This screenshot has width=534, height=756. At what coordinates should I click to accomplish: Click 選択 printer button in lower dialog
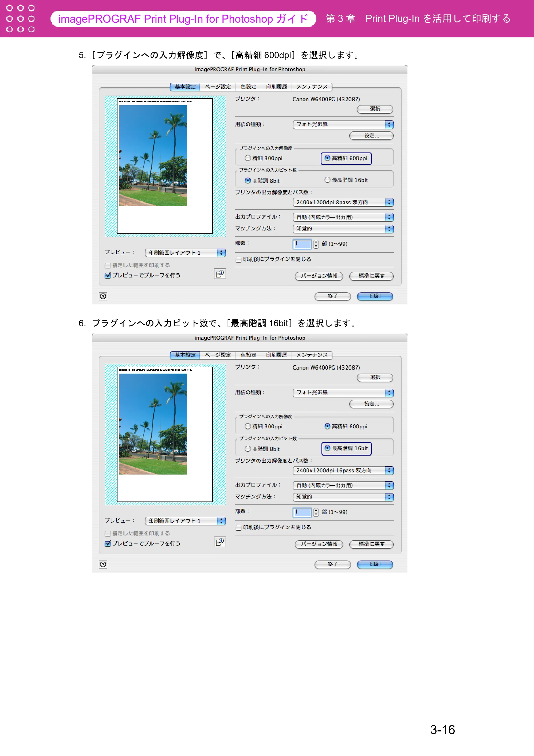[375, 378]
